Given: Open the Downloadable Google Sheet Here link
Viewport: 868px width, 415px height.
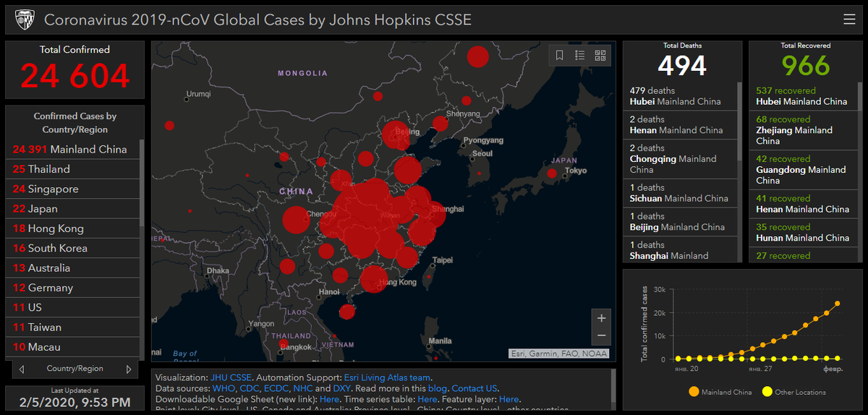Looking at the screenshot, I should 329,399.
